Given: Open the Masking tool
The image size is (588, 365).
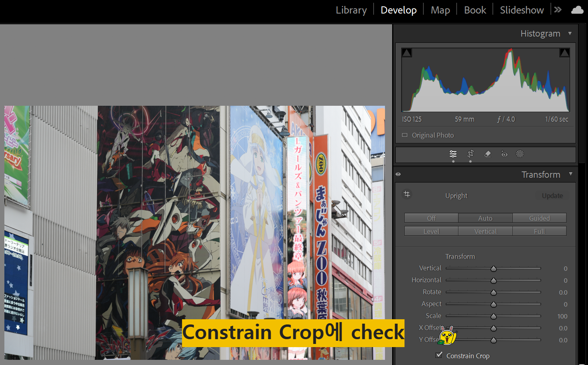Looking at the screenshot, I should 520,154.
